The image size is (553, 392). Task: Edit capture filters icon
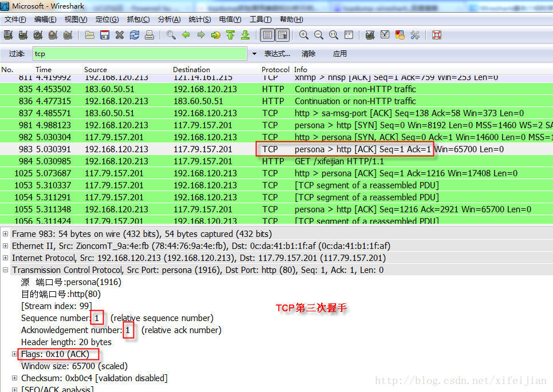pyautogui.click(x=370, y=35)
